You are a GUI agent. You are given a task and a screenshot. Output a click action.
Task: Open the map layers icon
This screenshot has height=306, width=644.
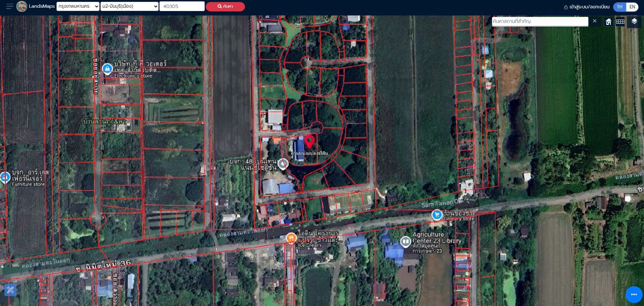tap(634, 21)
